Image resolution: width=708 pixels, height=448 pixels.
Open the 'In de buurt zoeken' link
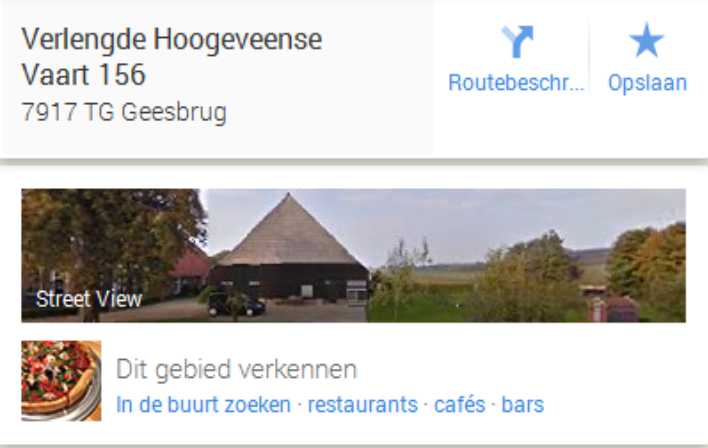tap(204, 405)
